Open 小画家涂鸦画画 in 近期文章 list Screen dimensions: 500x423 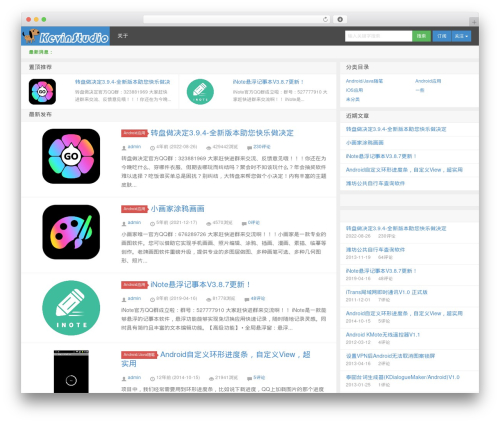365,143
